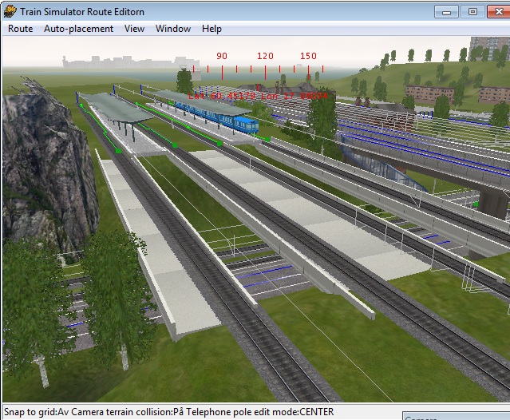Click the 120 degree compass marker
The image size is (510, 420).
coord(265,57)
